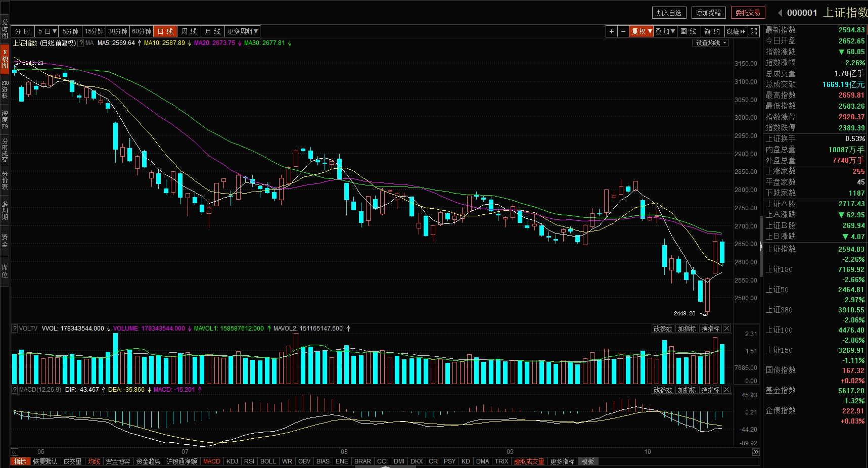Viewport: 868px width, 468px height.
Task: Select 日线 daily chart tab
Action: [x=165, y=31]
